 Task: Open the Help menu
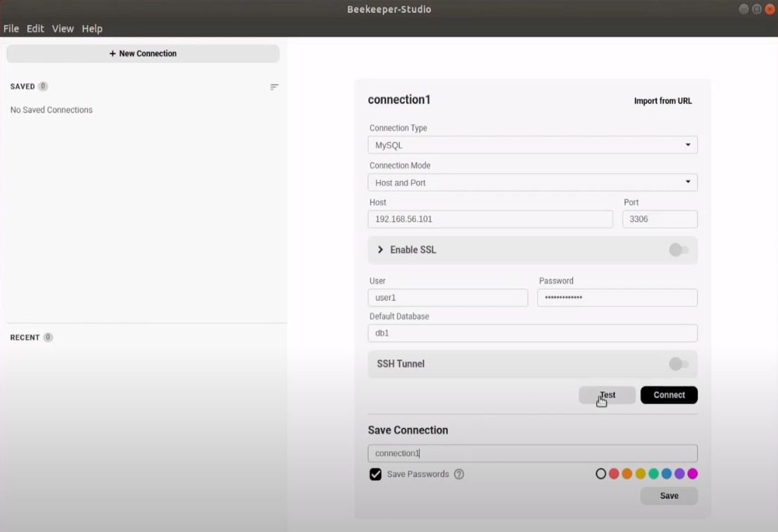point(92,29)
